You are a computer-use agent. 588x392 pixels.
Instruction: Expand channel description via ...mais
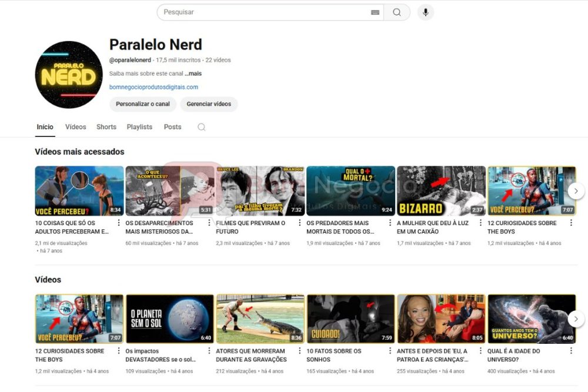(193, 73)
